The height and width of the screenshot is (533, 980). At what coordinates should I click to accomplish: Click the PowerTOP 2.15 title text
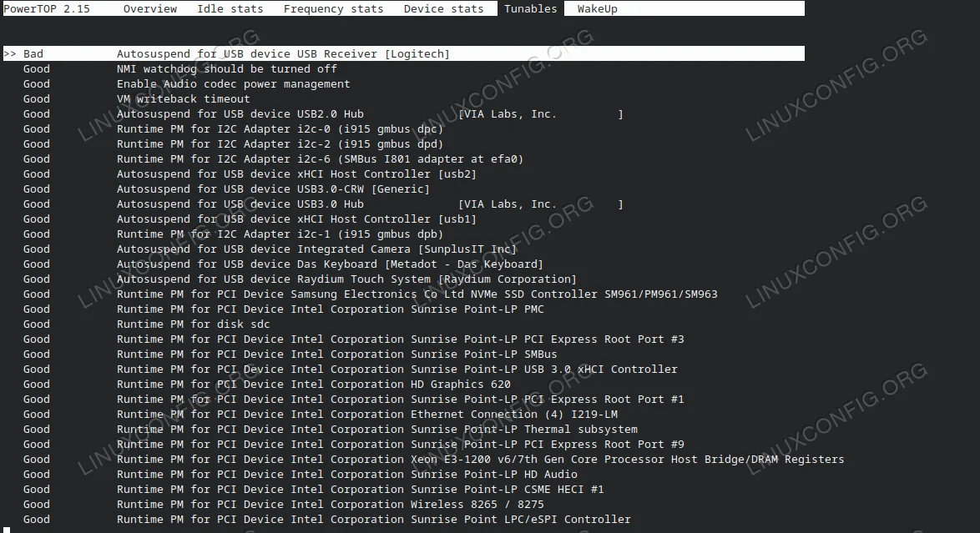tap(47, 8)
